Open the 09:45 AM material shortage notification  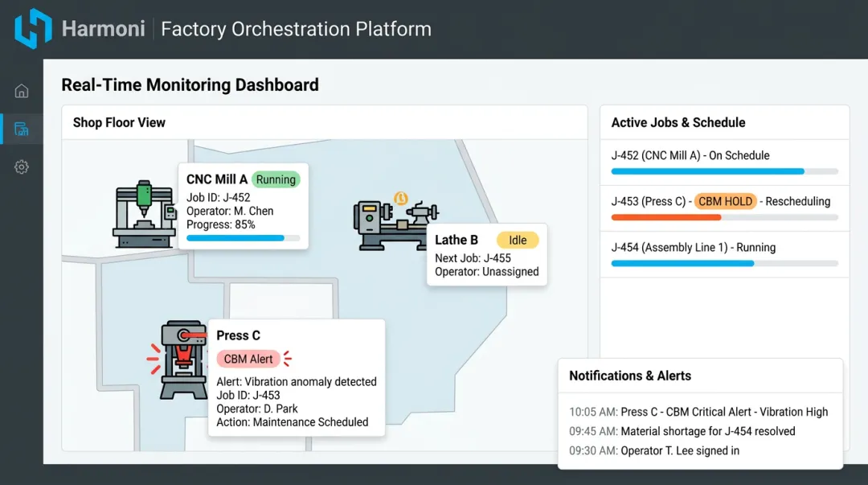pos(682,431)
